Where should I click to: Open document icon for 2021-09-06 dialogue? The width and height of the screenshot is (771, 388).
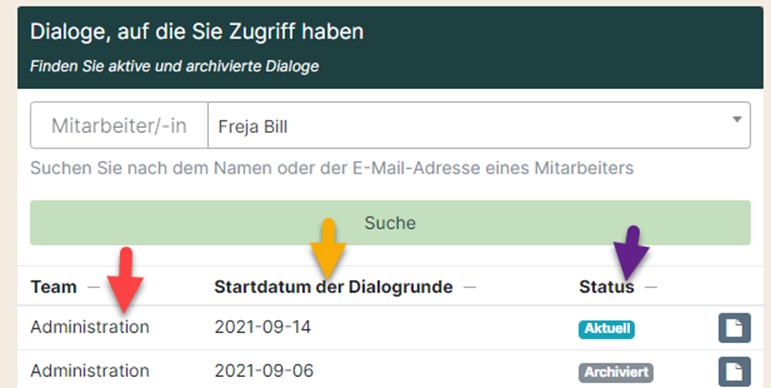pos(734,372)
